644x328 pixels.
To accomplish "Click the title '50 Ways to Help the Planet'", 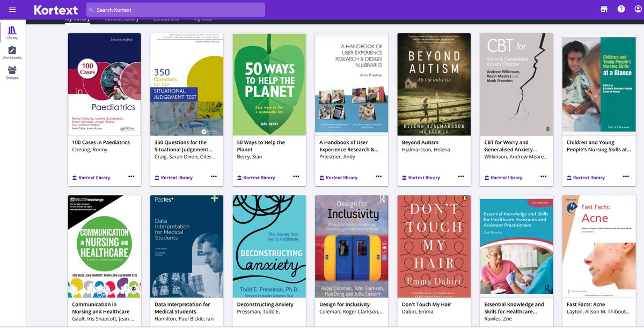I will (261, 146).
